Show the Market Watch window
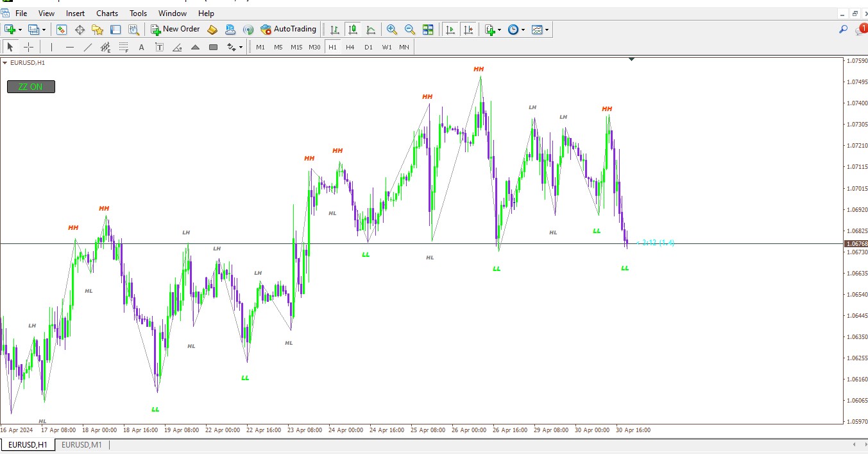 62,30
